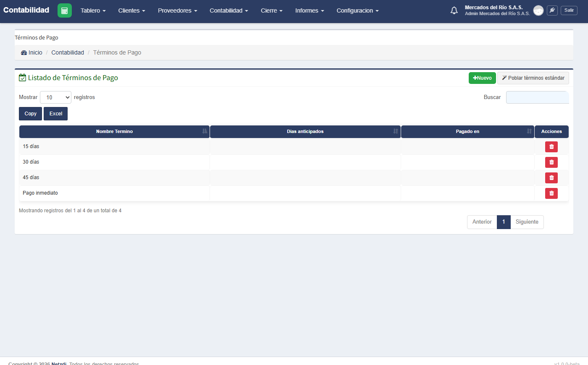Click the Inicio dashboard breadcrumb icon

coord(24,53)
